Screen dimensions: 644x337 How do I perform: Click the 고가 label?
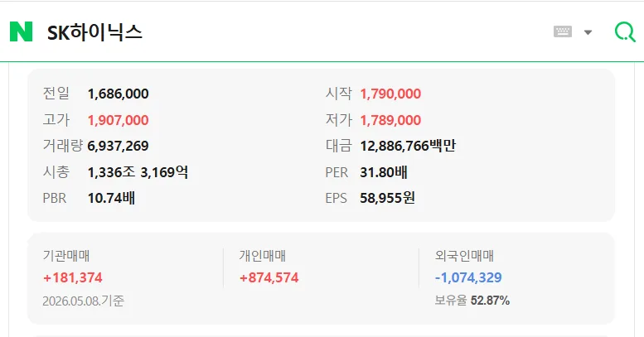tap(56, 120)
